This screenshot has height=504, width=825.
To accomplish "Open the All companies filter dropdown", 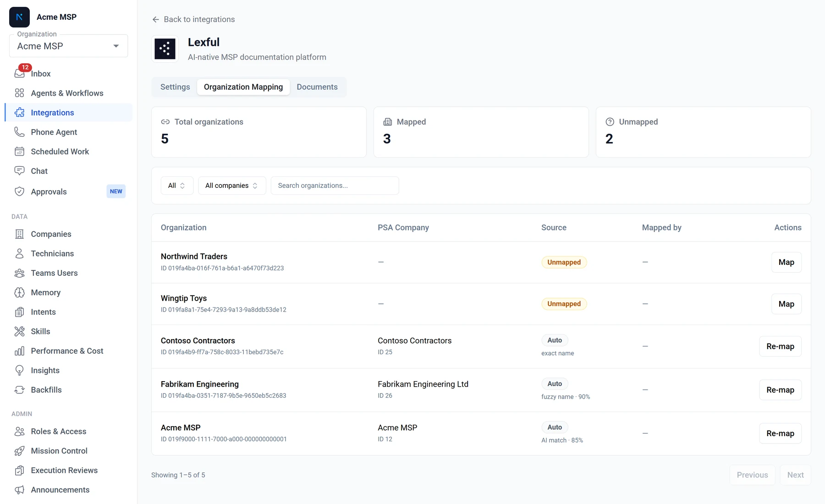I will [x=232, y=186].
